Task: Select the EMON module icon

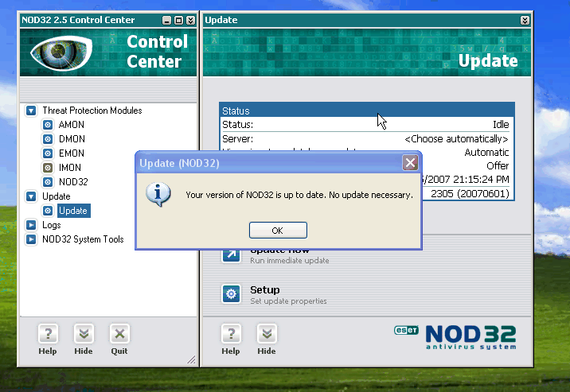Action: pyautogui.click(x=48, y=153)
